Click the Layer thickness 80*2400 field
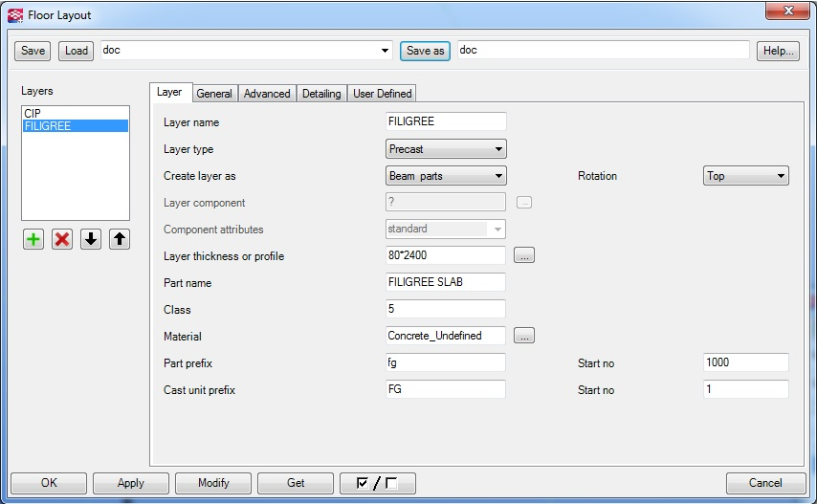Image resolution: width=817 pixels, height=504 pixels. pyautogui.click(x=446, y=255)
